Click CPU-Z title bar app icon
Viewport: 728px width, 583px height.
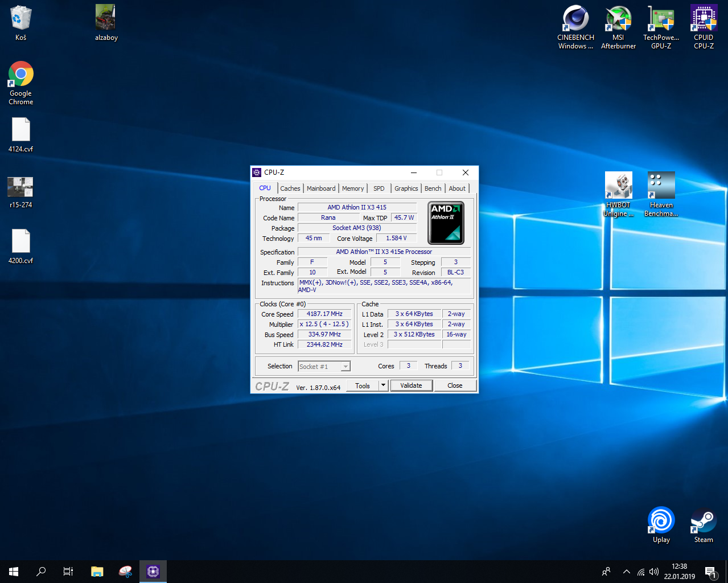pyautogui.click(x=257, y=173)
